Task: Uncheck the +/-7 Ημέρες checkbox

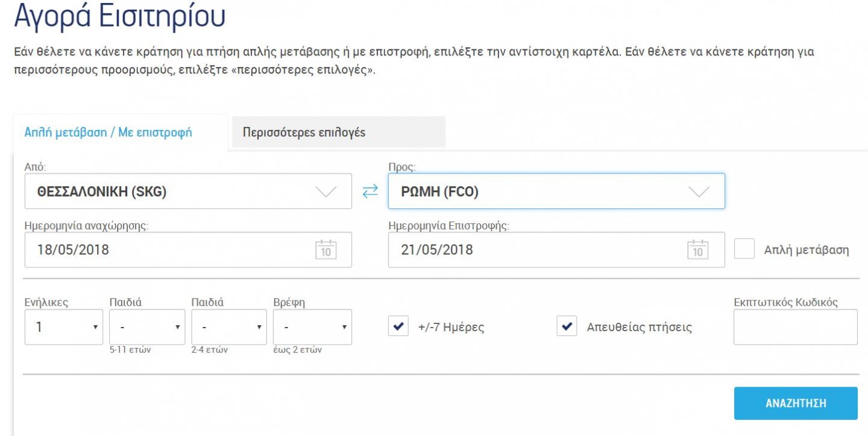Action: 398,326
